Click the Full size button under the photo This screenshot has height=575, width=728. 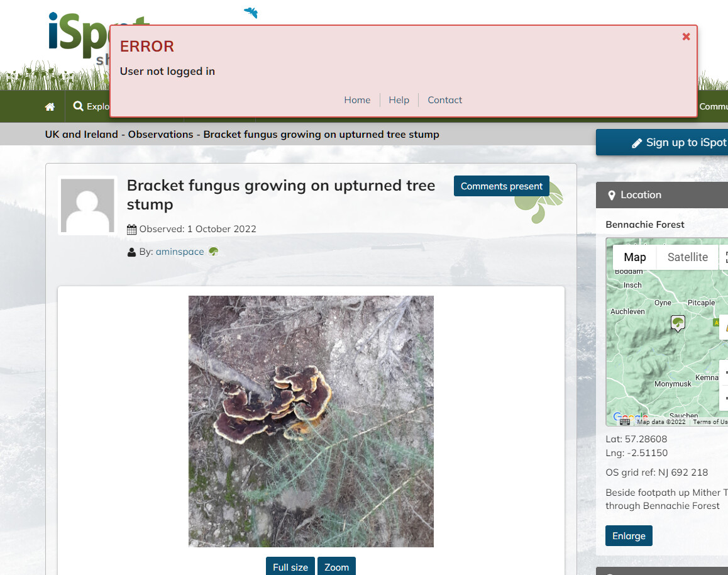pyautogui.click(x=290, y=566)
